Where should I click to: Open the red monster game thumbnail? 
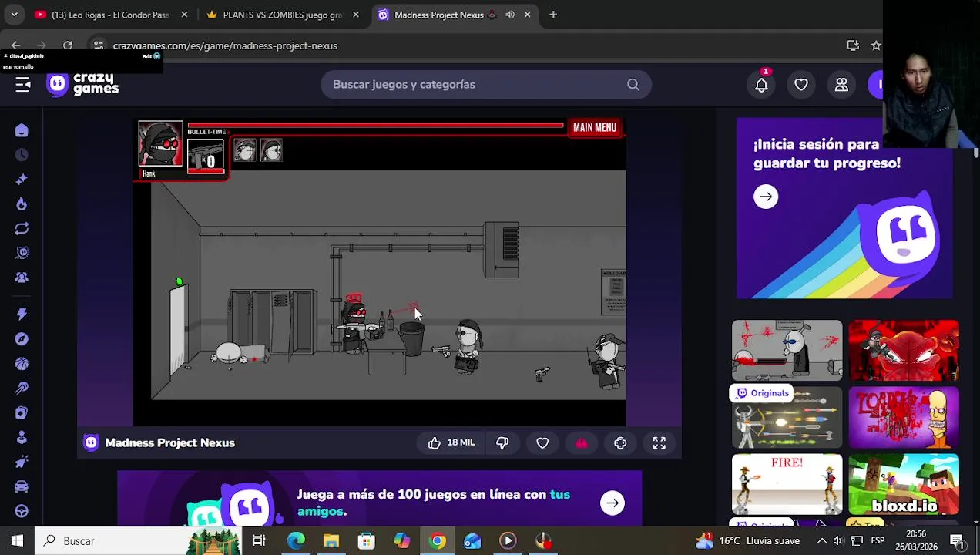pos(904,350)
